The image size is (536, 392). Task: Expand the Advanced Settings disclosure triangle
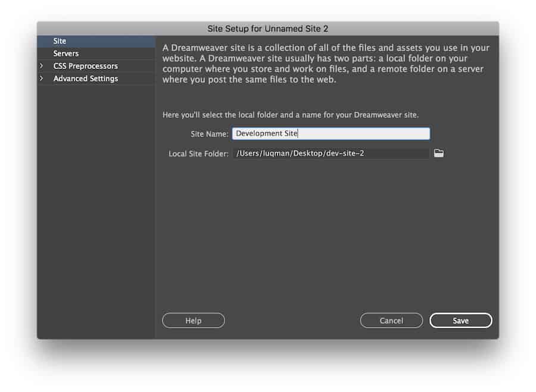coord(42,78)
